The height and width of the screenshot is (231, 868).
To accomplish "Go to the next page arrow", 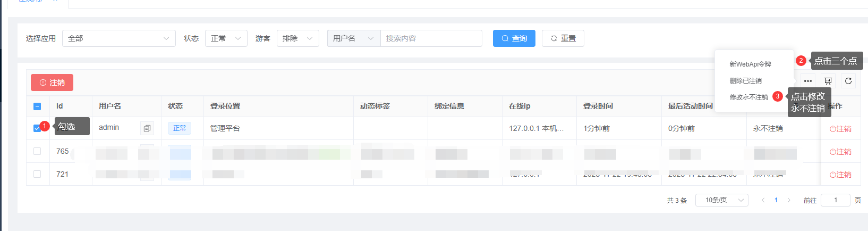I will pos(789,200).
